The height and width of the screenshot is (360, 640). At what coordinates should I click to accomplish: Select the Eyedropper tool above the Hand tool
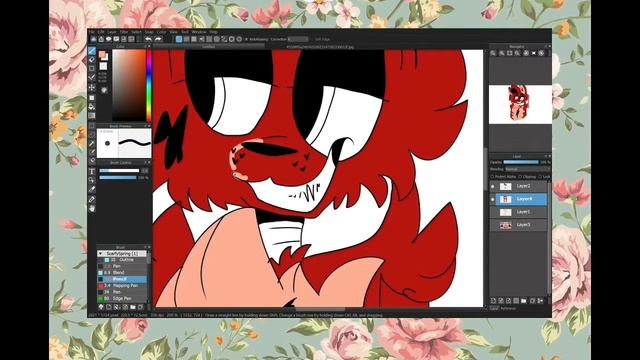click(x=92, y=198)
